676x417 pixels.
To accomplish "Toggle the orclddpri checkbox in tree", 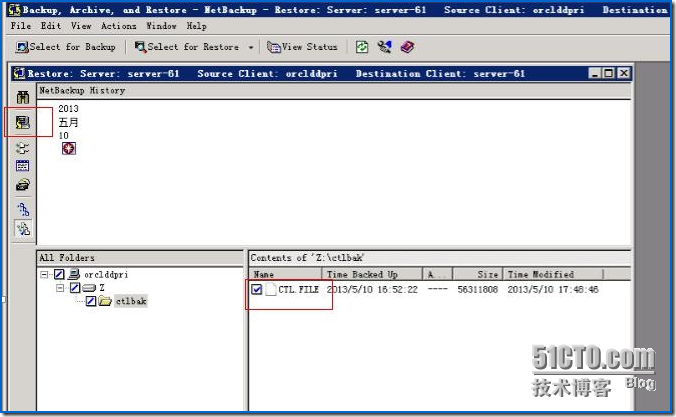I will (x=59, y=274).
